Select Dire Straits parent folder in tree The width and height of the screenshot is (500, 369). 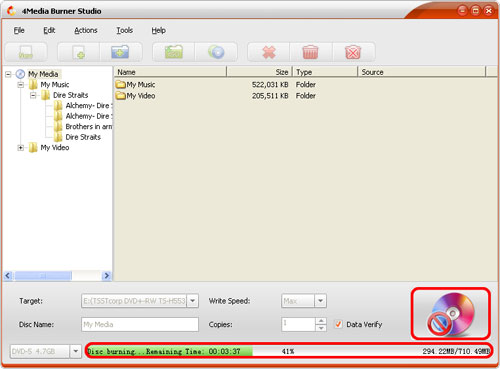70,95
